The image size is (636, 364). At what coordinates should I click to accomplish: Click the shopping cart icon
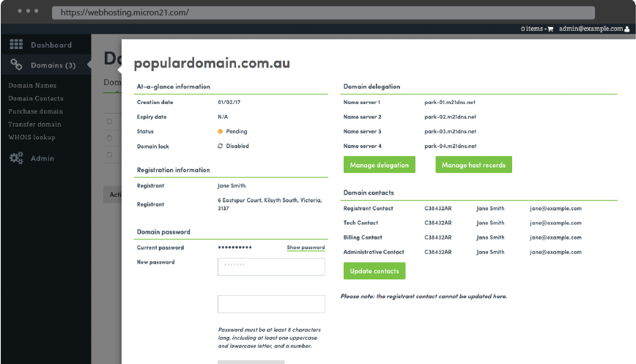[x=550, y=29]
